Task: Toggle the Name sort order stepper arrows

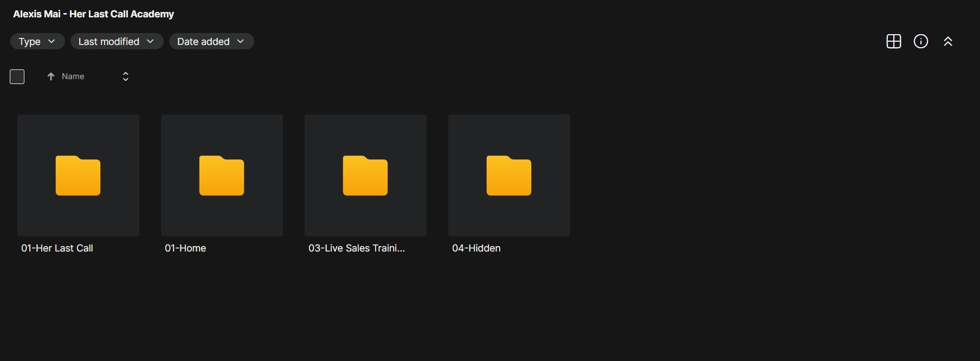Action: pyautogui.click(x=125, y=76)
